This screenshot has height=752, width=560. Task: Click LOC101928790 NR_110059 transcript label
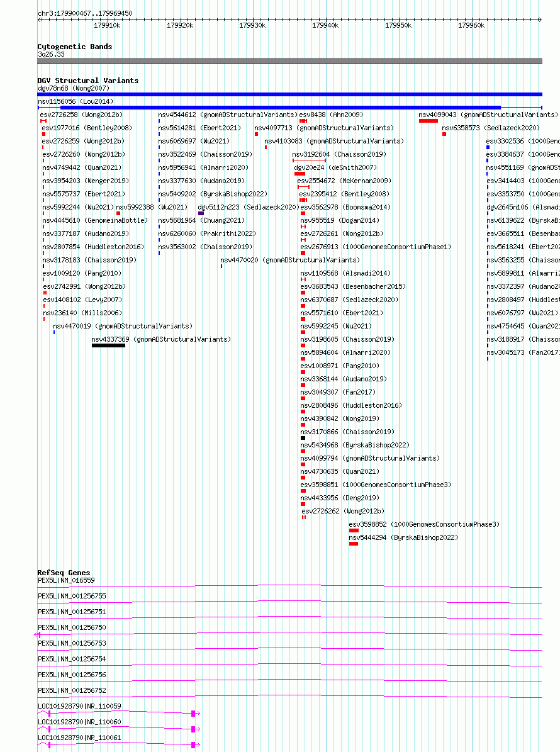79,707
